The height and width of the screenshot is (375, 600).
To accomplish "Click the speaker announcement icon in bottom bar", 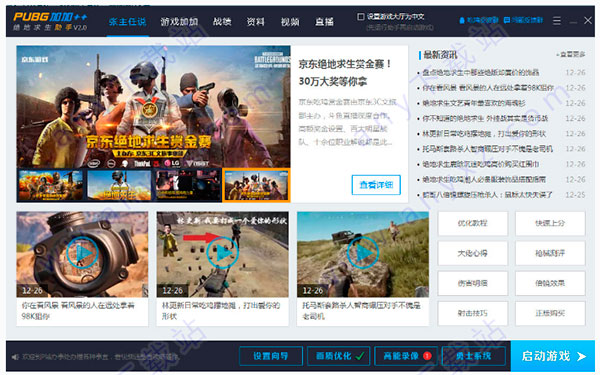I will point(15,357).
